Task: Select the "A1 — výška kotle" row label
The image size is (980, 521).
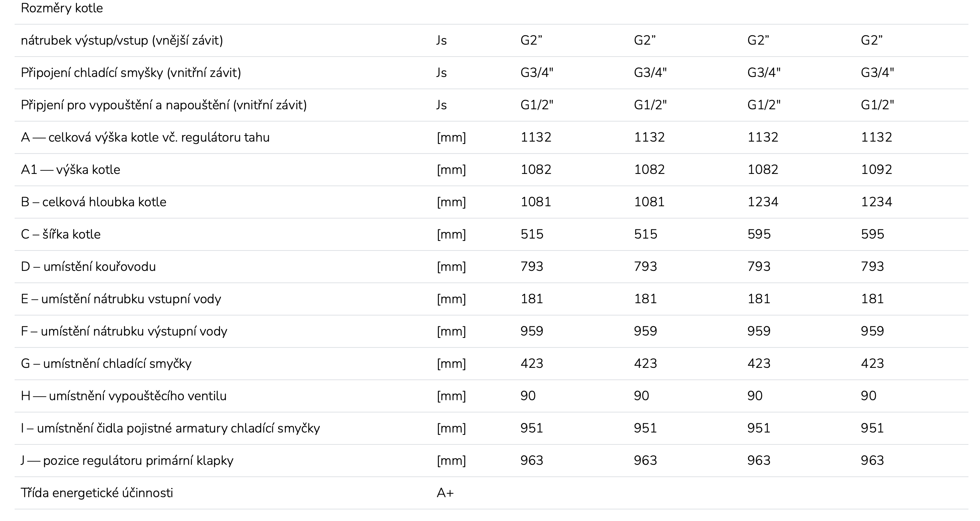Action: (x=70, y=170)
